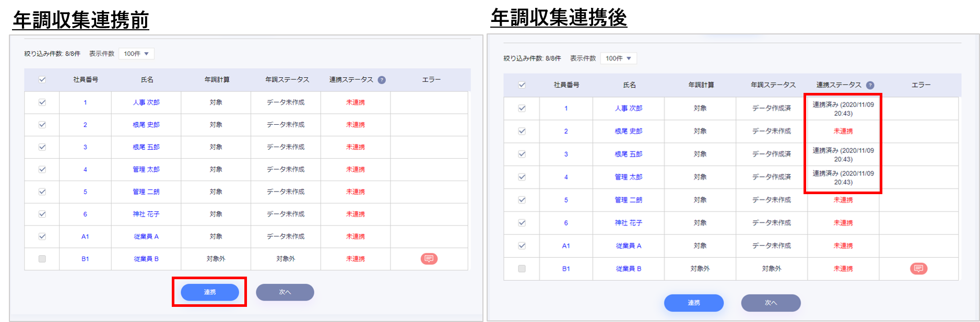The width and height of the screenshot is (980, 322).
Task: Open 管理 太郎 name link in left table
Action: [146, 170]
